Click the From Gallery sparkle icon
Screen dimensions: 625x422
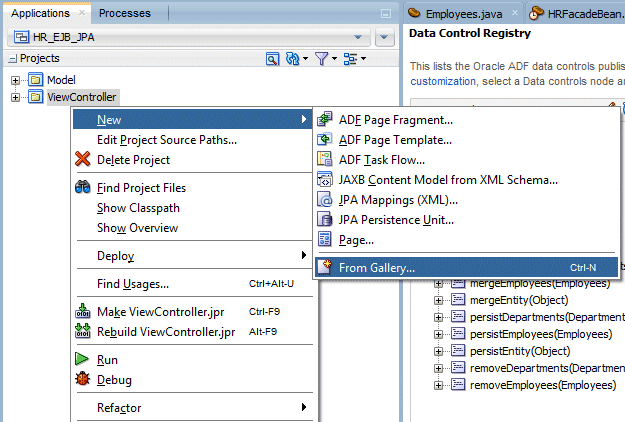pos(325,267)
